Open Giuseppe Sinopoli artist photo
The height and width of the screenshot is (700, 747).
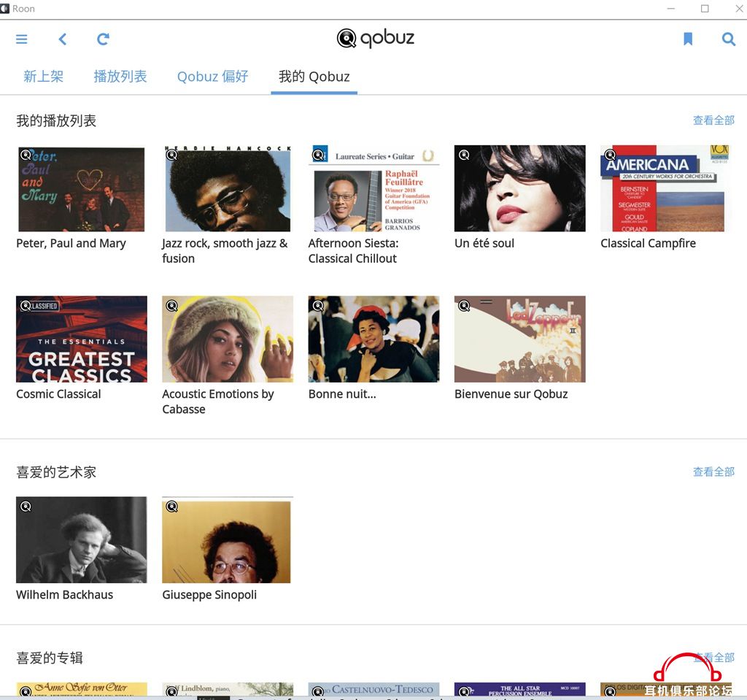228,540
